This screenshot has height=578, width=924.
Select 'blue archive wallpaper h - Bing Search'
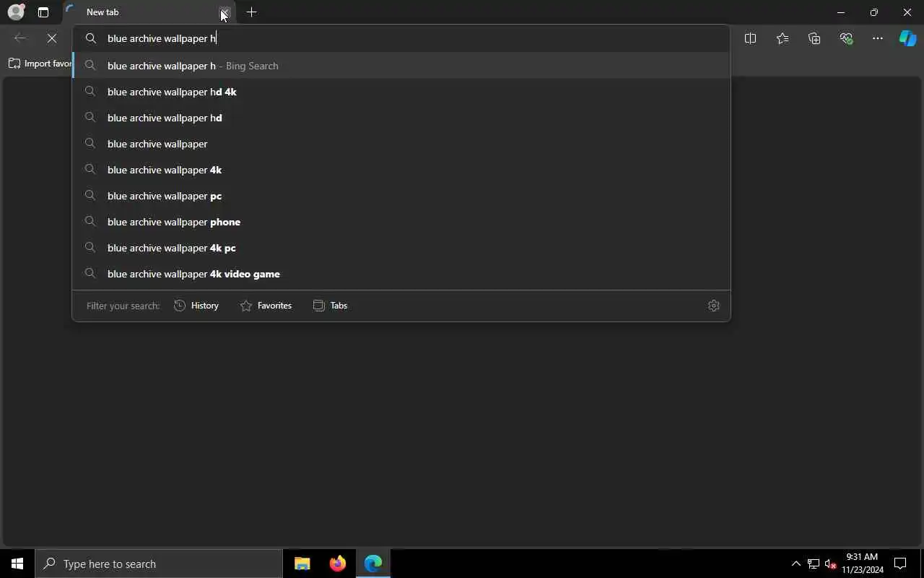tap(401, 66)
